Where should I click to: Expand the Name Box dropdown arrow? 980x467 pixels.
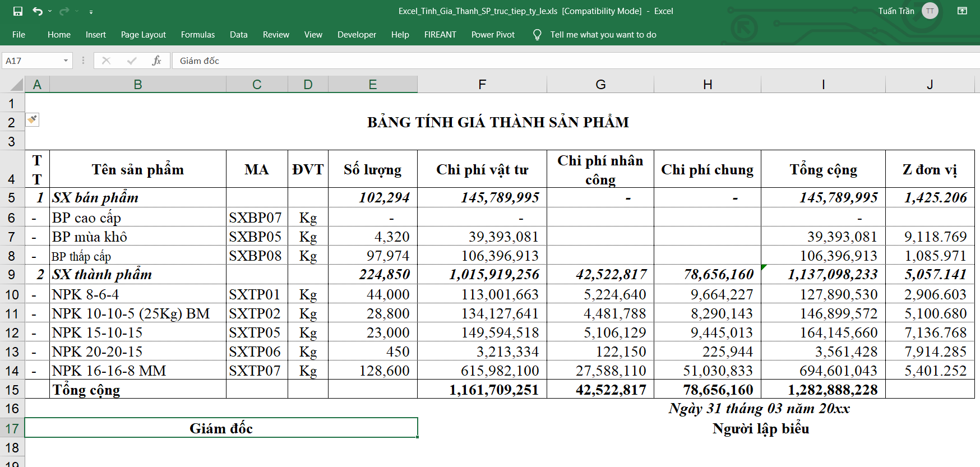point(66,61)
